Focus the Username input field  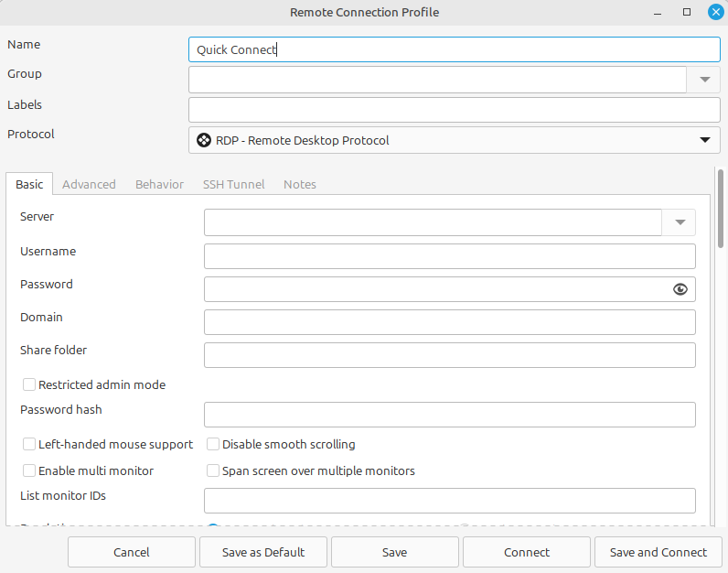pos(449,256)
